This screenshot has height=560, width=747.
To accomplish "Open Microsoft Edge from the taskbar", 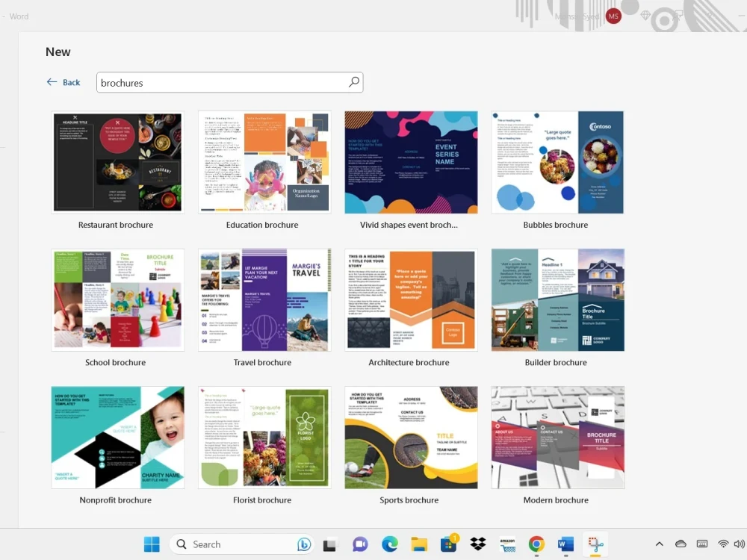I will coord(389,544).
